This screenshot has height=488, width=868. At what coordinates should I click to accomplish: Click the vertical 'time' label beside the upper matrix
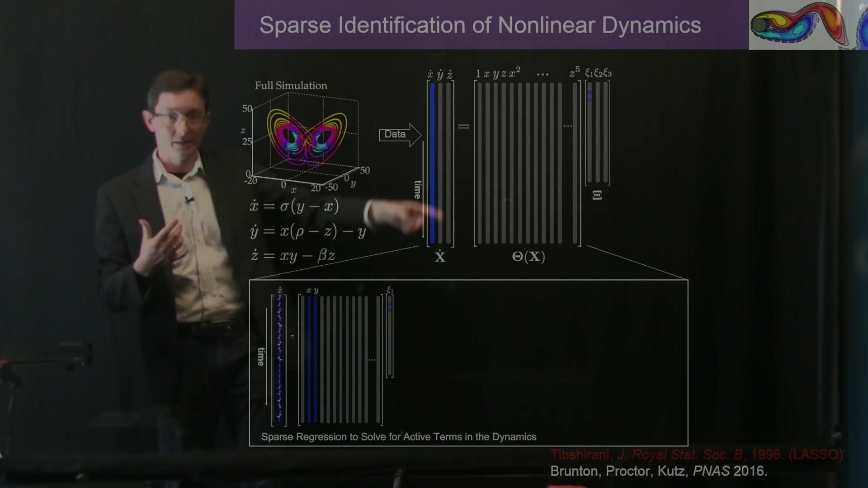pos(418,189)
